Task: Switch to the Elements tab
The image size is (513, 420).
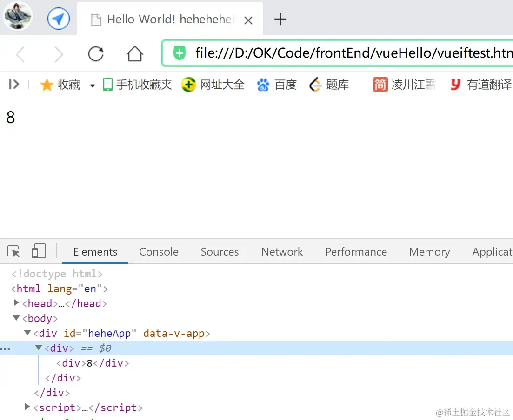Action: (x=95, y=252)
